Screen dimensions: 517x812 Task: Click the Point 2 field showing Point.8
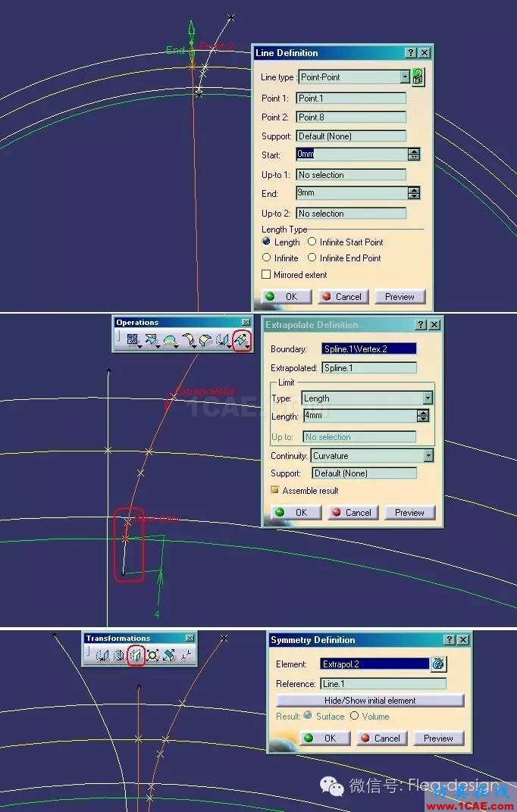351,117
